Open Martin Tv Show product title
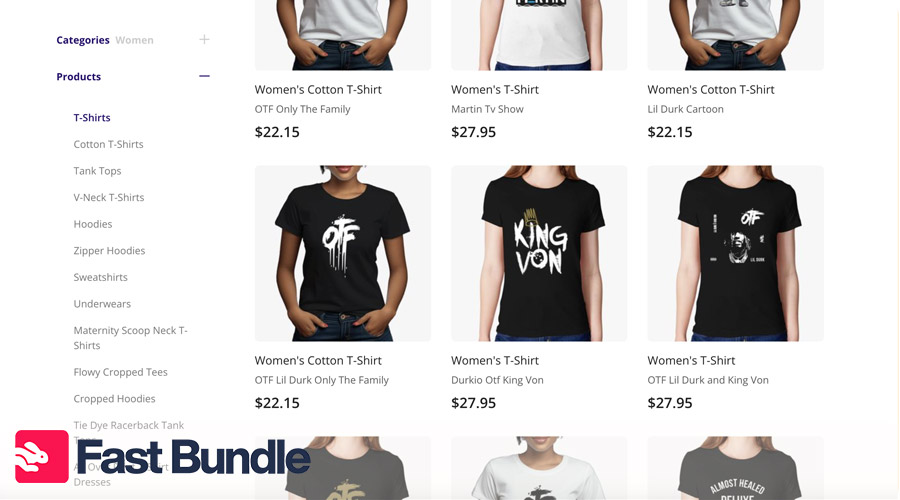Screen dimensions: 900x500 (487, 109)
